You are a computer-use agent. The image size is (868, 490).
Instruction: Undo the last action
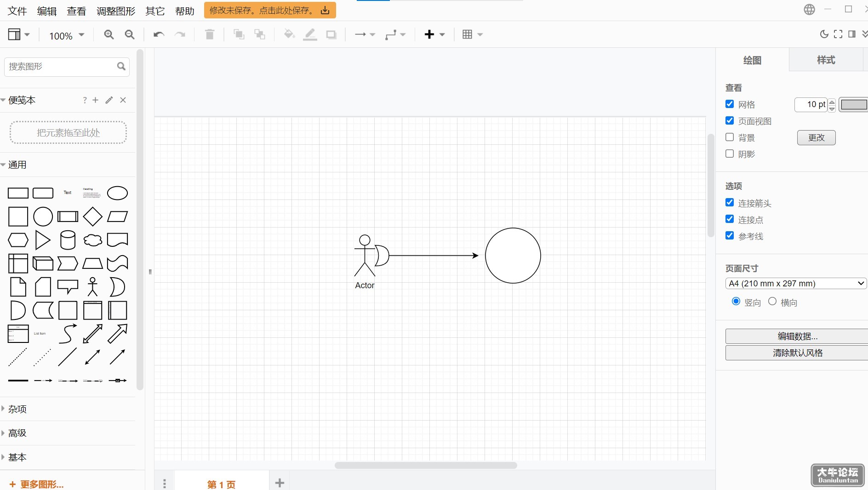pos(159,34)
